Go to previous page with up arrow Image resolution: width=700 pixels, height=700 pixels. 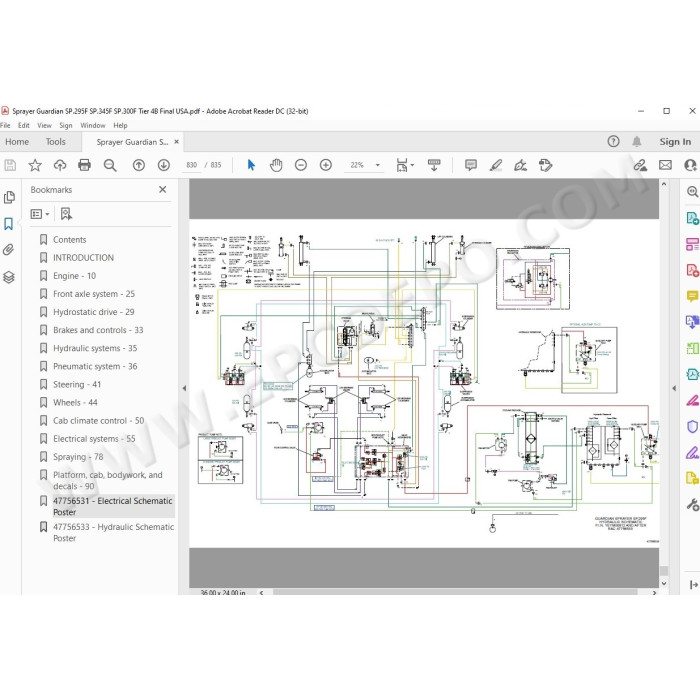139,165
